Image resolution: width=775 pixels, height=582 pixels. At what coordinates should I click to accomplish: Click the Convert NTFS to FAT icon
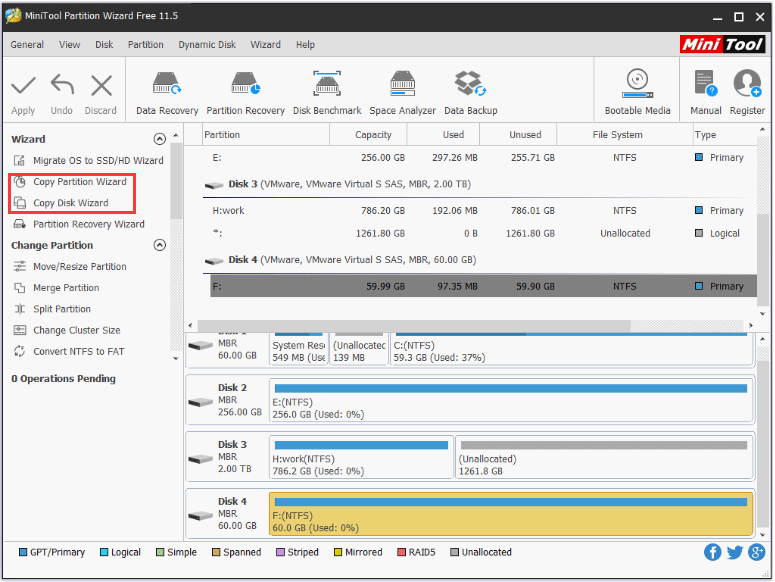pyautogui.click(x=19, y=352)
